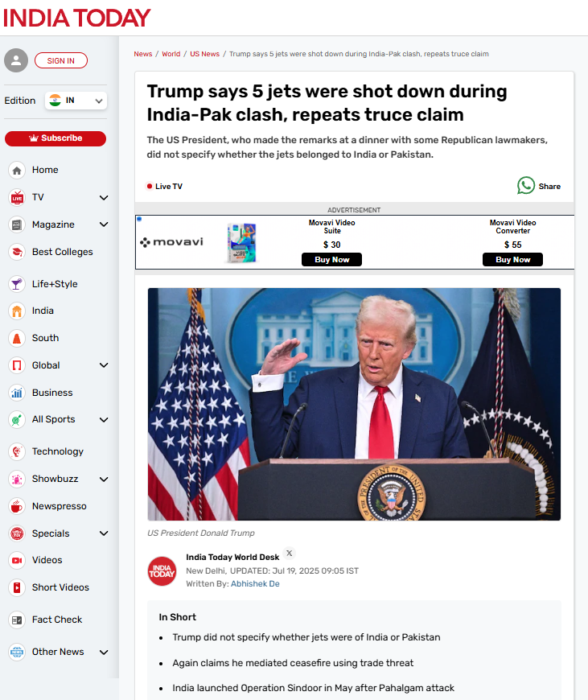The width and height of the screenshot is (588, 700).
Task: Open the Edition IN dropdown
Action: (x=76, y=101)
